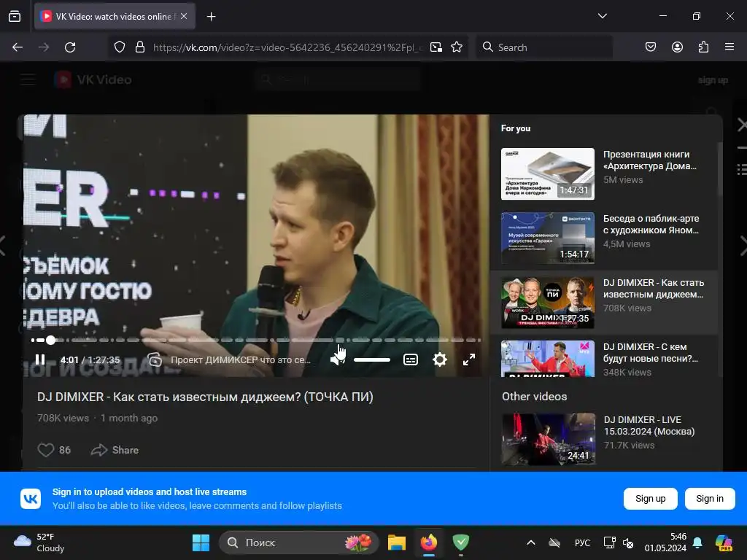The image size is (747, 560).
Task: Open File Explorer from the taskbar
Action: pos(396,542)
